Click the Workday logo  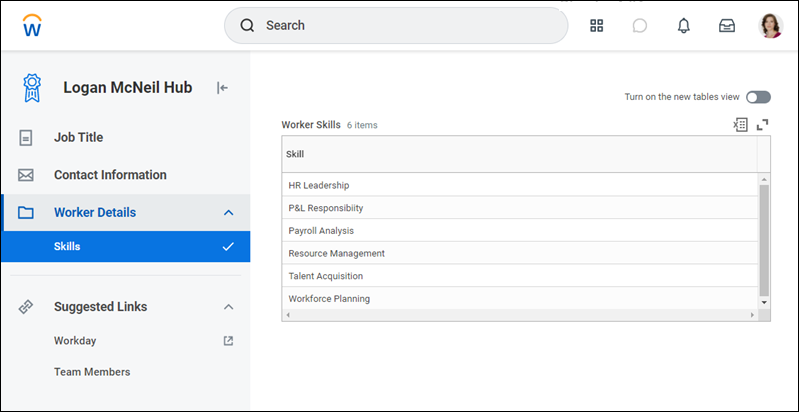click(x=32, y=25)
